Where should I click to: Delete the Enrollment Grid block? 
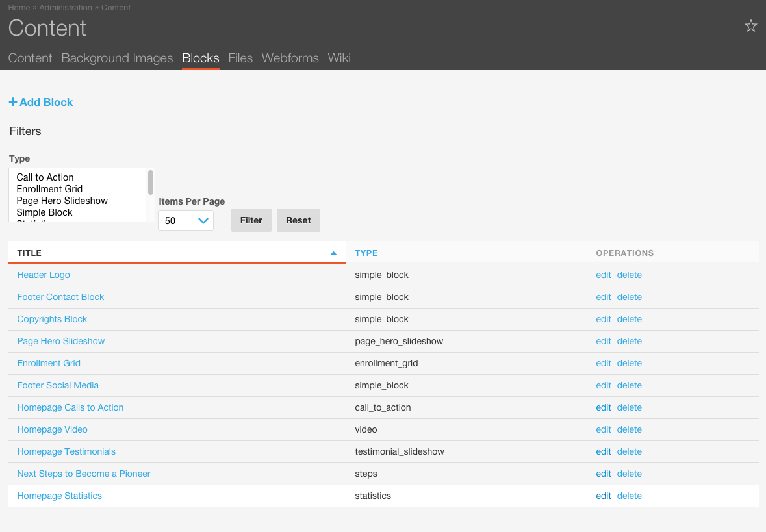pos(629,364)
